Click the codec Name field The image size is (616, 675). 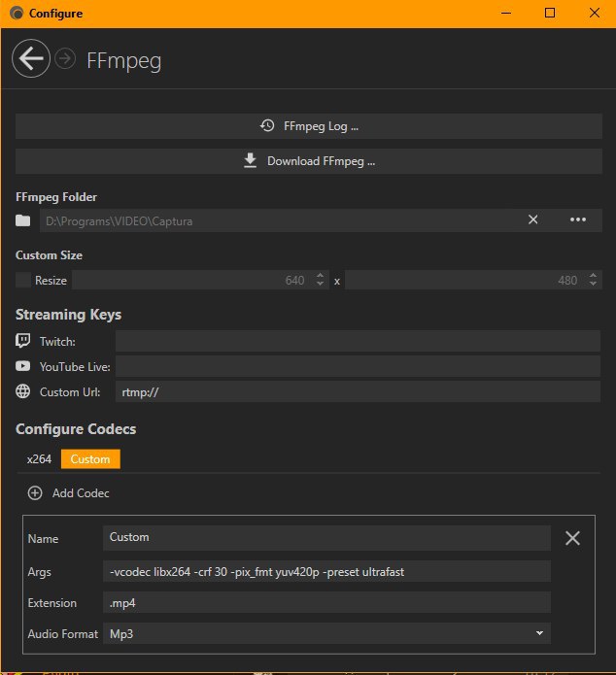click(x=326, y=538)
